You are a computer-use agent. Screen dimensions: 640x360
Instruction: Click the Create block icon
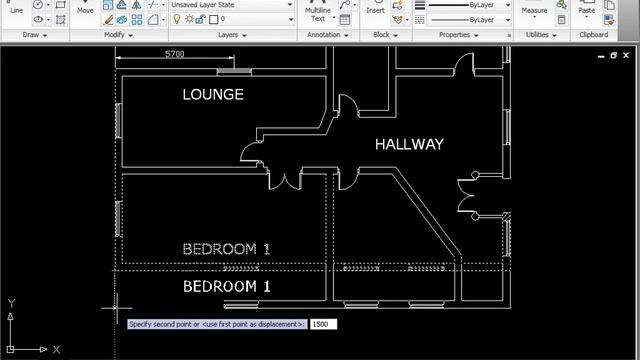pyautogui.click(x=397, y=5)
